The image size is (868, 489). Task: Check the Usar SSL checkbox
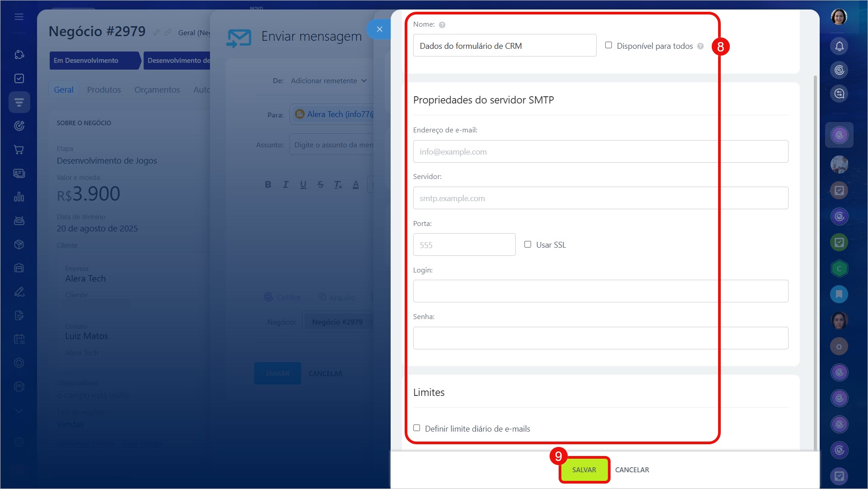[527, 244]
